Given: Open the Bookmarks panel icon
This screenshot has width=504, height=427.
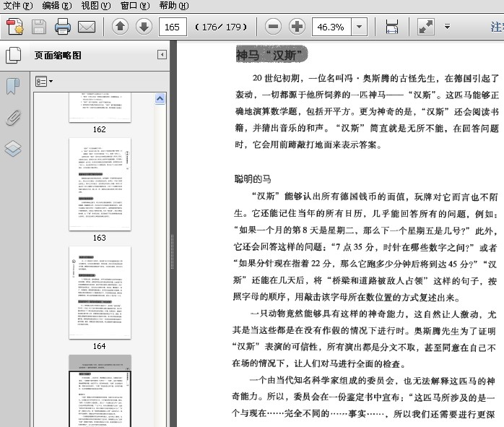Looking at the screenshot, I should pos(13,87).
